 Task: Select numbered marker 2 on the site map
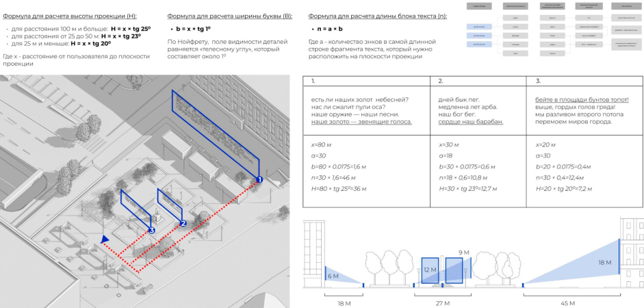coord(183,223)
